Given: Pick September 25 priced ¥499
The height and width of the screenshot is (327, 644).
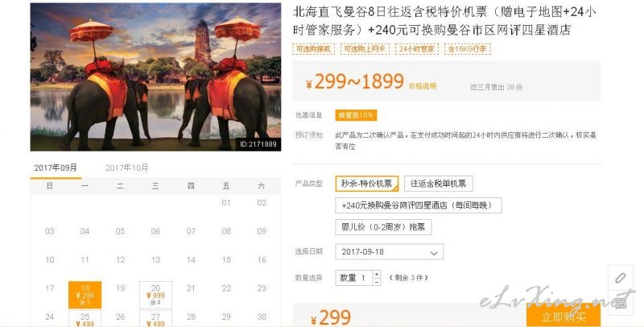Looking at the screenshot, I should (x=85, y=319).
